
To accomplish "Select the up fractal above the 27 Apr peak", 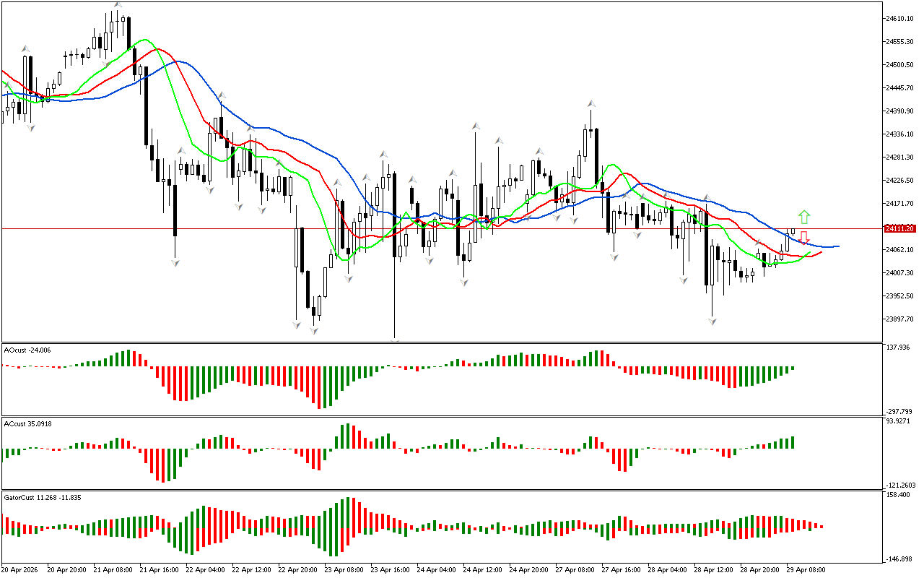I will coord(591,103).
